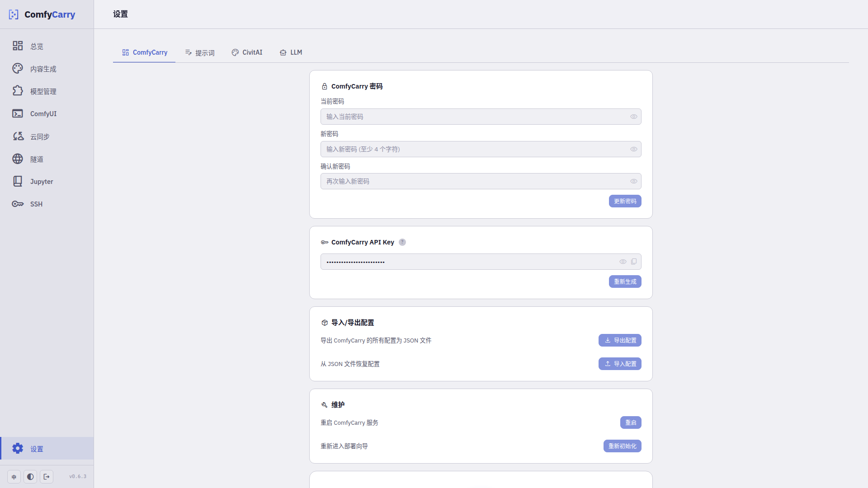The image size is (868, 488).
Task: Click the 导入/导出配置 section heading
Action: point(353,323)
